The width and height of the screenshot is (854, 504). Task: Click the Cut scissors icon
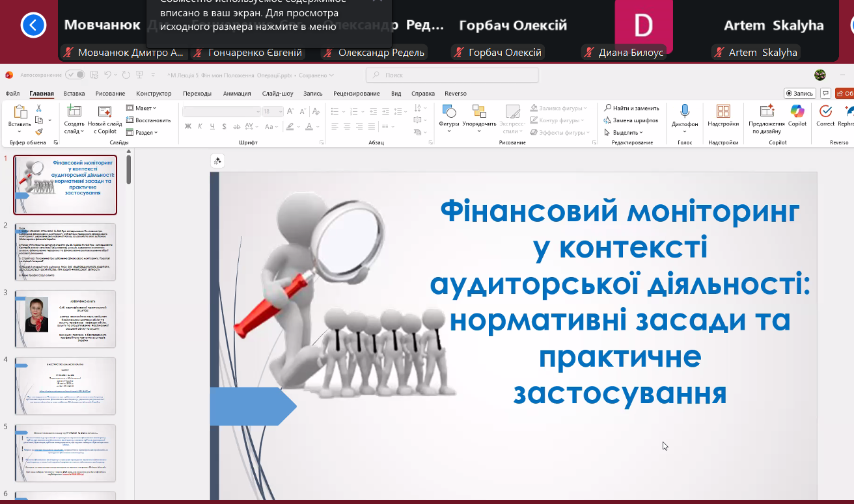pyautogui.click(x=39, y=108)
